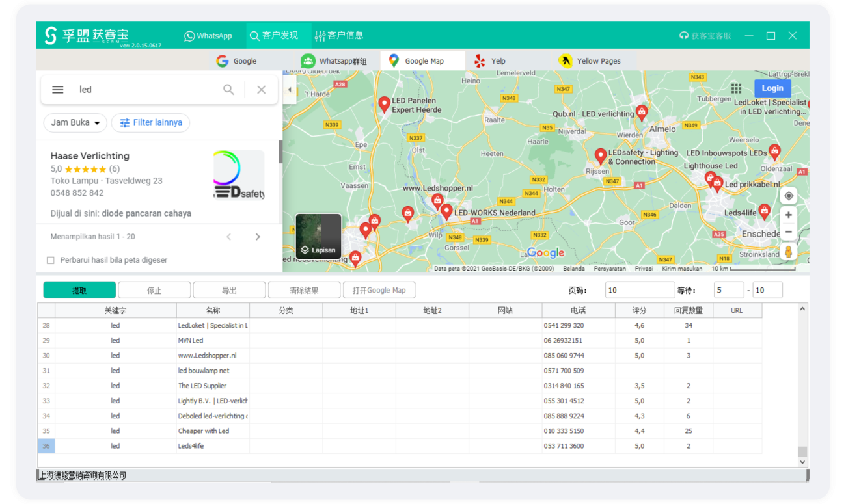Select the 'led bouwlamp net' cell

(213, 371)
